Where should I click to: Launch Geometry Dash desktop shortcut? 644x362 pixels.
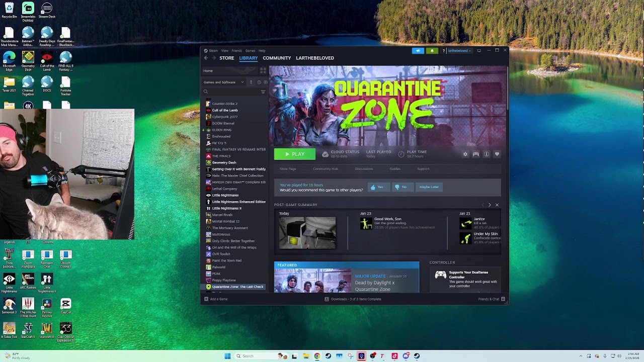(x=28, y=60)
